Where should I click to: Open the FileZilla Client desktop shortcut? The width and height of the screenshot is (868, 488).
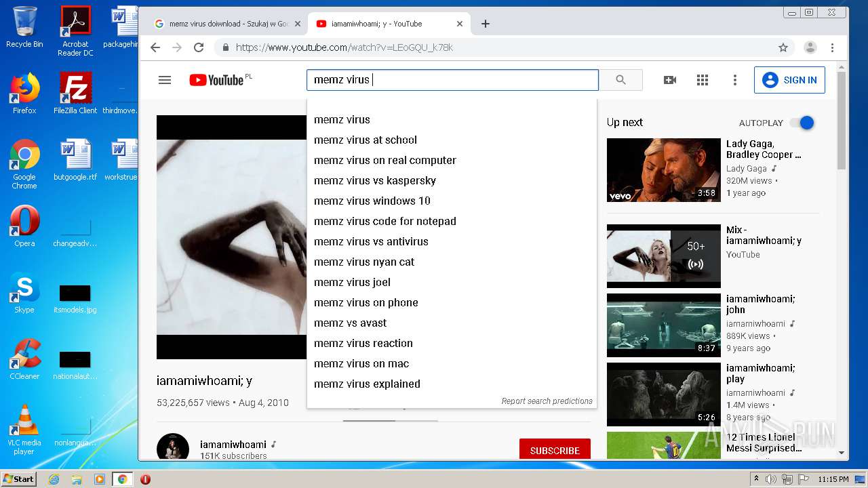click(x=75, y=94)
